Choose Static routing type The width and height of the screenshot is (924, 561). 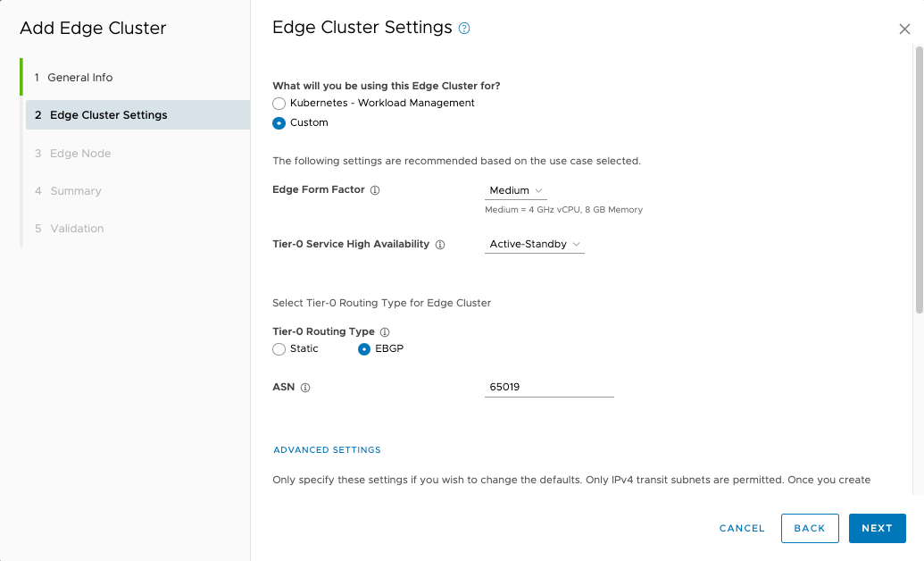(x=279, y=349)
